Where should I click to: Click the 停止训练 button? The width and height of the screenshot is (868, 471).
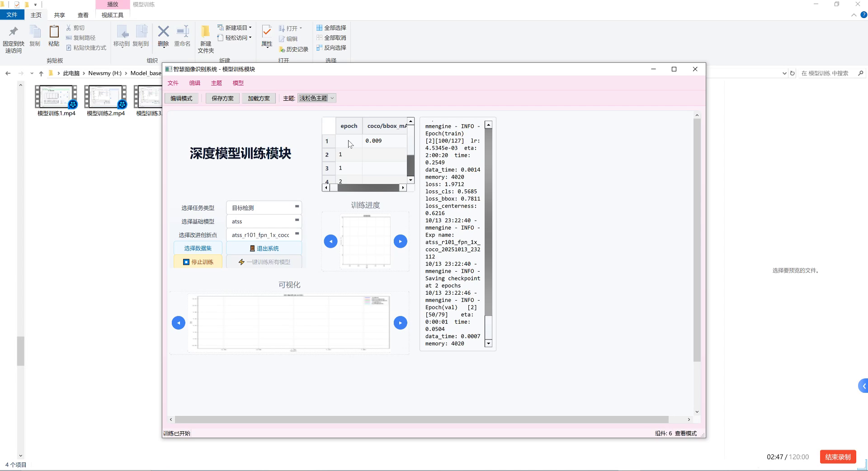[198, 262]
